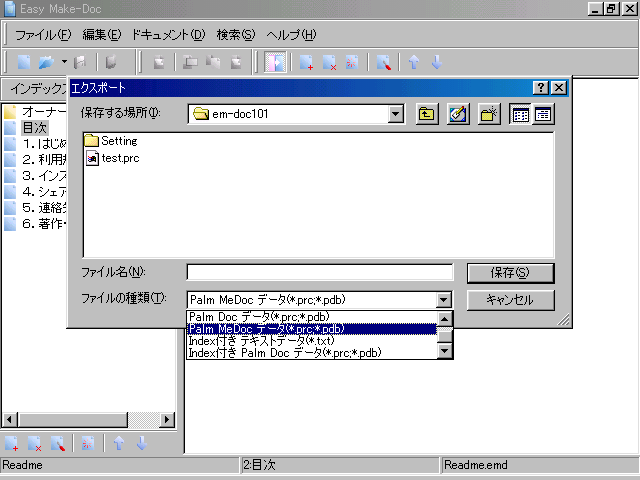The width and height of the screenshot is (640, 480).
Task: Switch the file list to details view
Action: click(543, 114)
